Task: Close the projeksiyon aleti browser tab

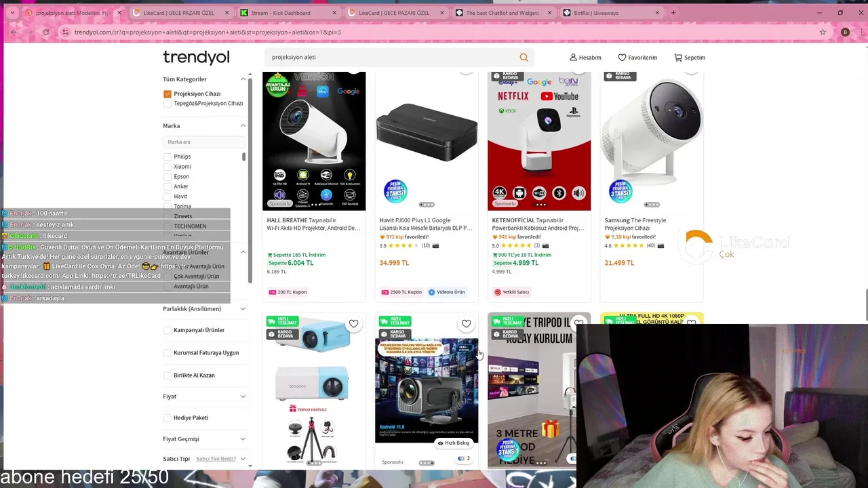Action: (x=119, y=13)
